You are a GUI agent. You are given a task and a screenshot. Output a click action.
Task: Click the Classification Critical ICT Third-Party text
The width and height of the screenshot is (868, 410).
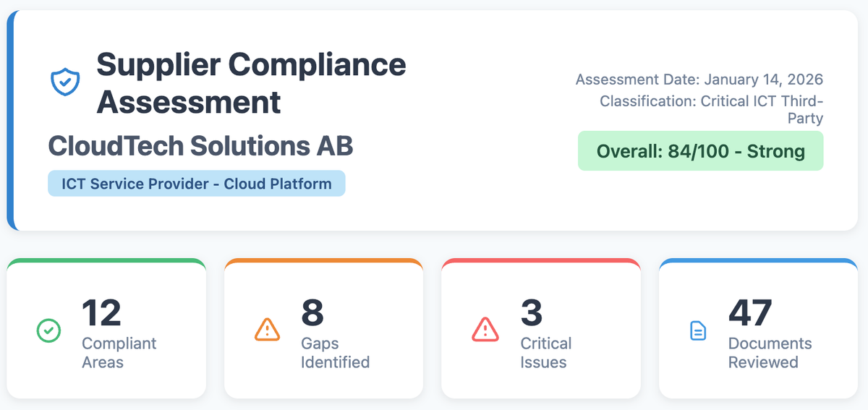(x=711, y=109)
